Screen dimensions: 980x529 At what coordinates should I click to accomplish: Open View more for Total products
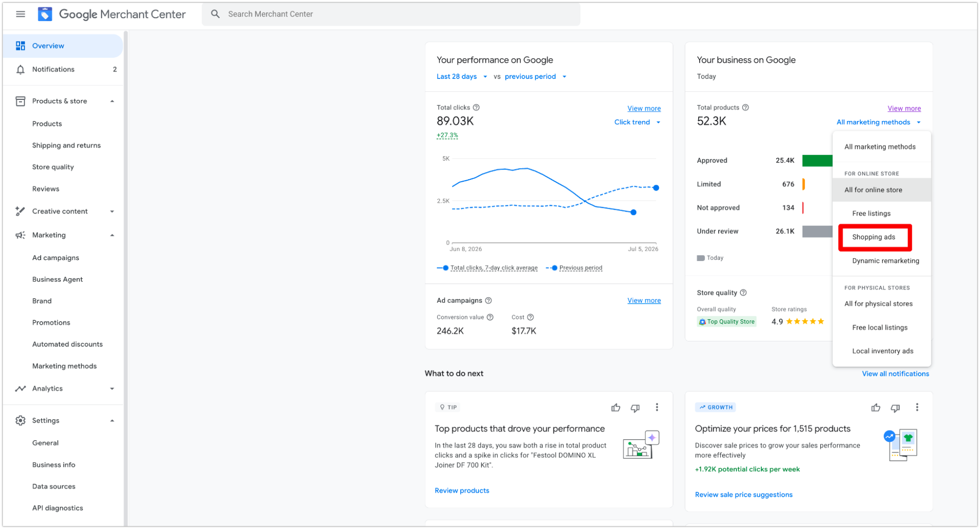tap(904, 109)
